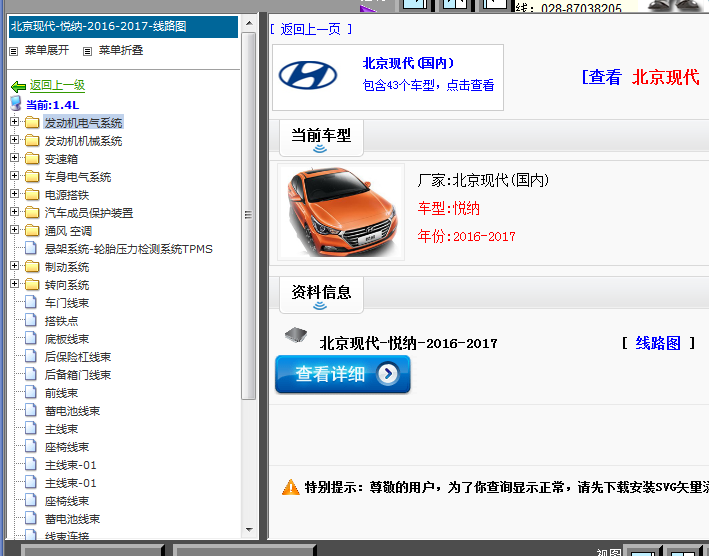Click the document icon beside 底板线束
This screenshot has width=709, height=556.
(x=31, y=338)
